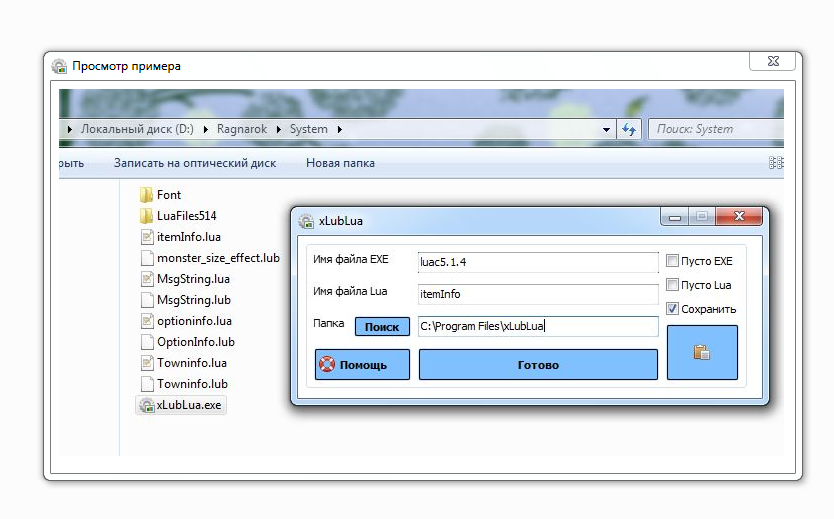Select the optioninfo.lua file name
The image size is (834, 519).
click(194, 321)
